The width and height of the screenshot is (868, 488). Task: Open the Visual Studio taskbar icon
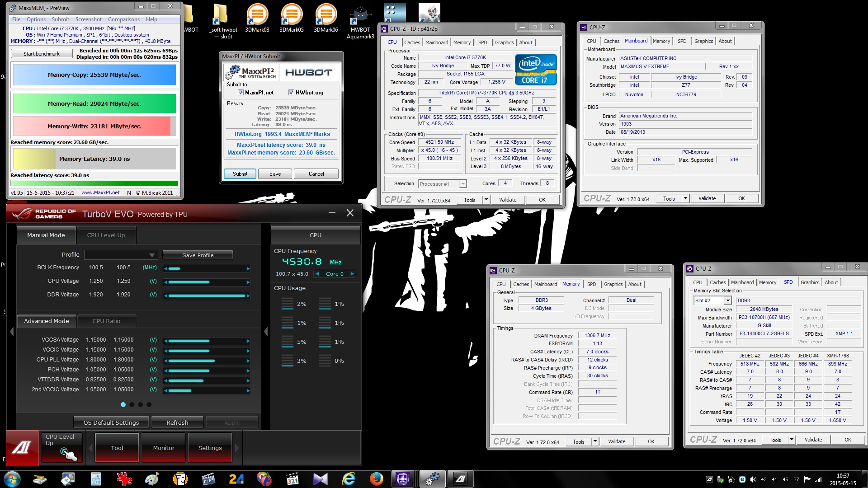coord(320,479)
